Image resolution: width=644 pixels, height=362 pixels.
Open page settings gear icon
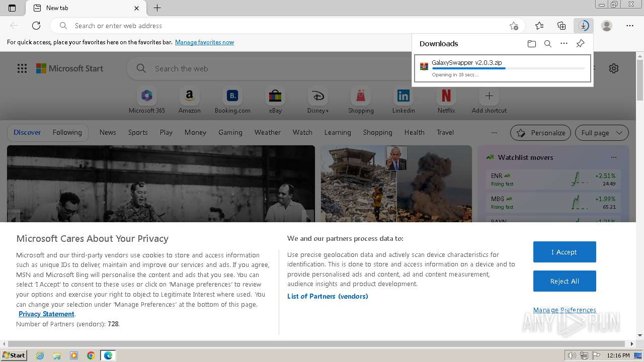pos(614,68)
